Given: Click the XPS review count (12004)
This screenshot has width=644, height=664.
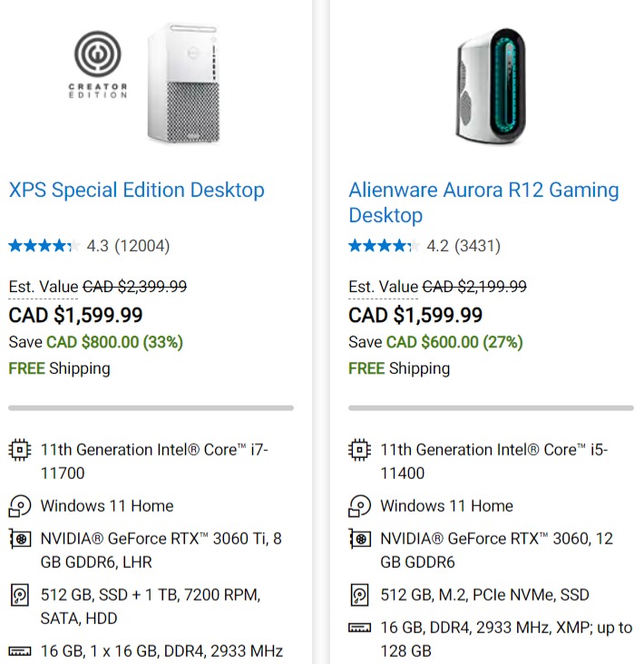Looking at the screenshot, I should pyautogui.click(x=142, y=246).
